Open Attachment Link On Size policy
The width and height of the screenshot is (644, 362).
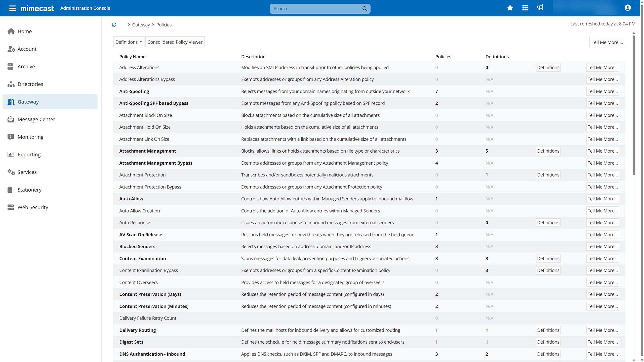[144, 139]
